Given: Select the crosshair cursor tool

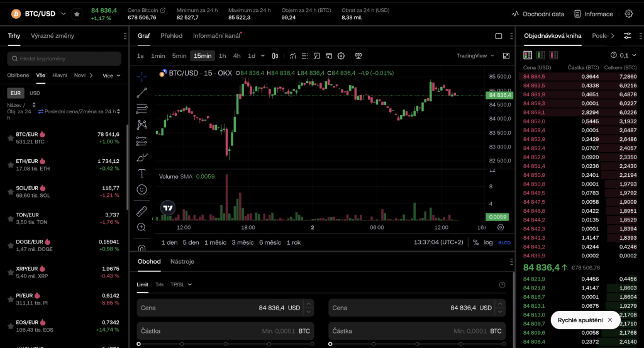Looking at the screenshot, I should point(142,76).
